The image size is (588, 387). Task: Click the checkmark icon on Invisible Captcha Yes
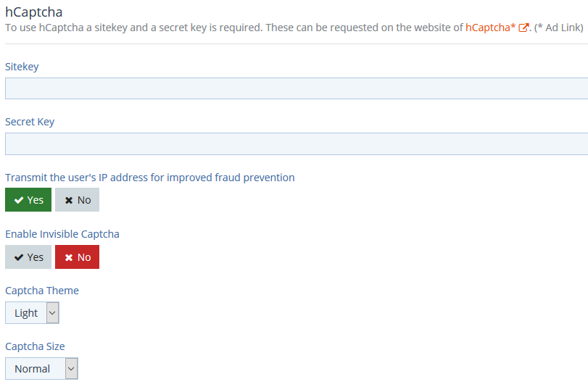(19, 257)
